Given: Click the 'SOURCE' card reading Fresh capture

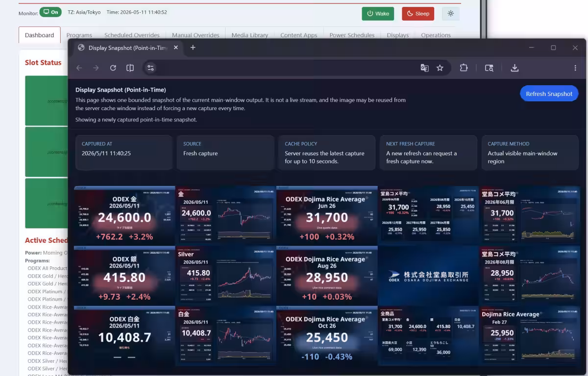Looking at the screenshot, I should point(225,153).
